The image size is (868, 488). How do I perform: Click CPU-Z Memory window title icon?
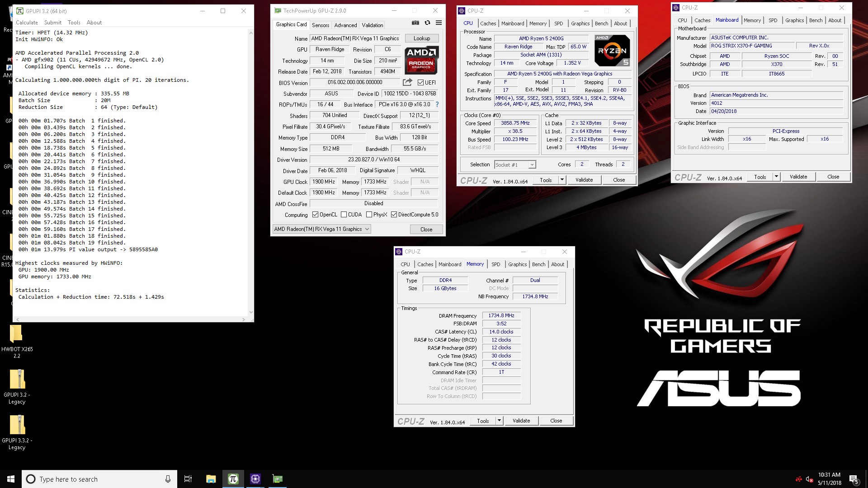[x=399, y=252]
